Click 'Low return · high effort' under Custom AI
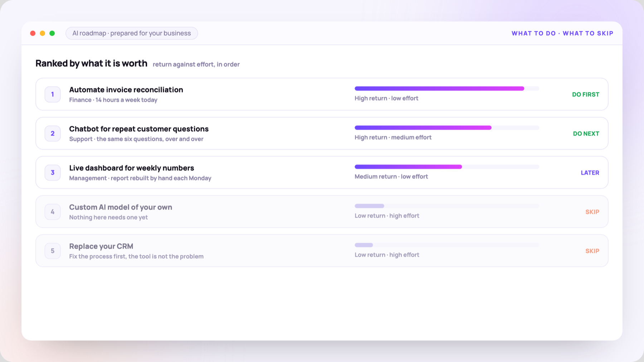Screen dimensions: 644x362 point(387,216)
